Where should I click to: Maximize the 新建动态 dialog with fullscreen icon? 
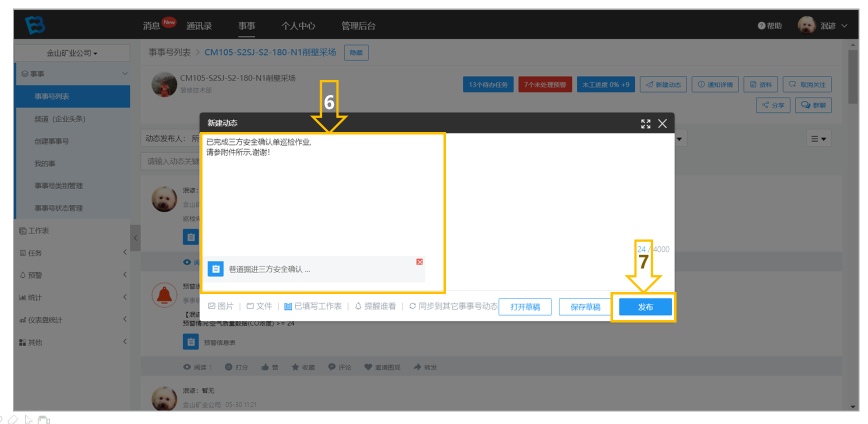tap(645, 123)
